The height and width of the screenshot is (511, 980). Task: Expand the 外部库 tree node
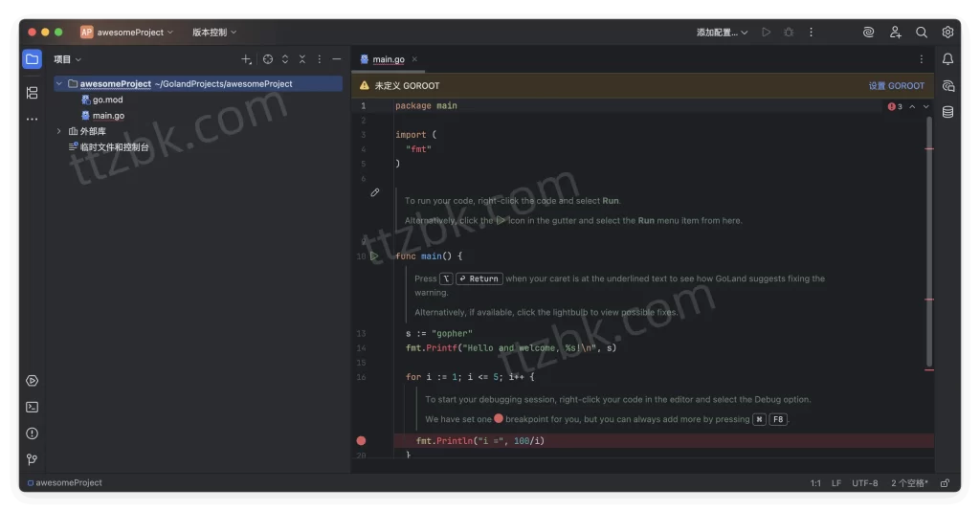[x=59, y=131]
